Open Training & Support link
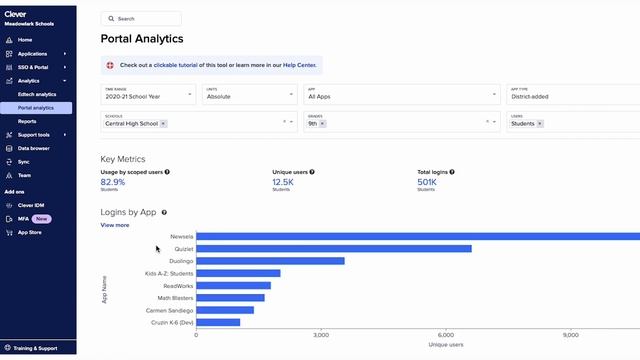 point(35,348)
